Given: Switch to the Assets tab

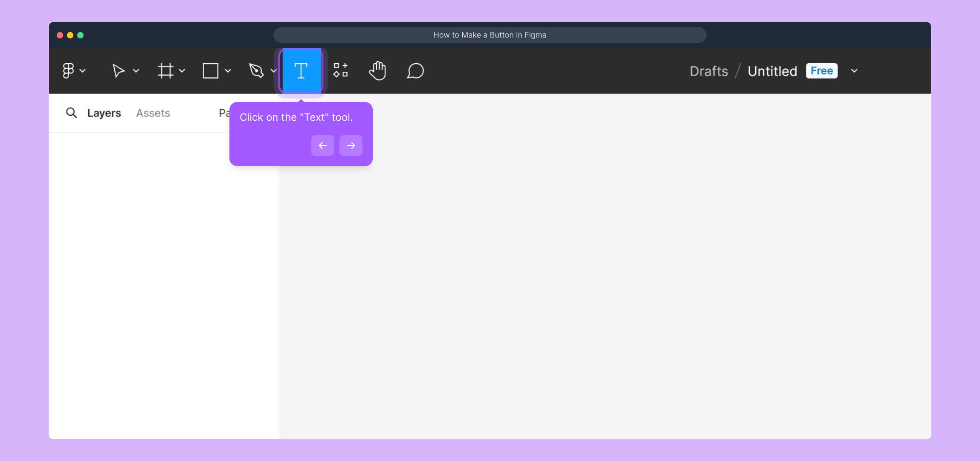Looking at the screenshot, I should point(153,113).
